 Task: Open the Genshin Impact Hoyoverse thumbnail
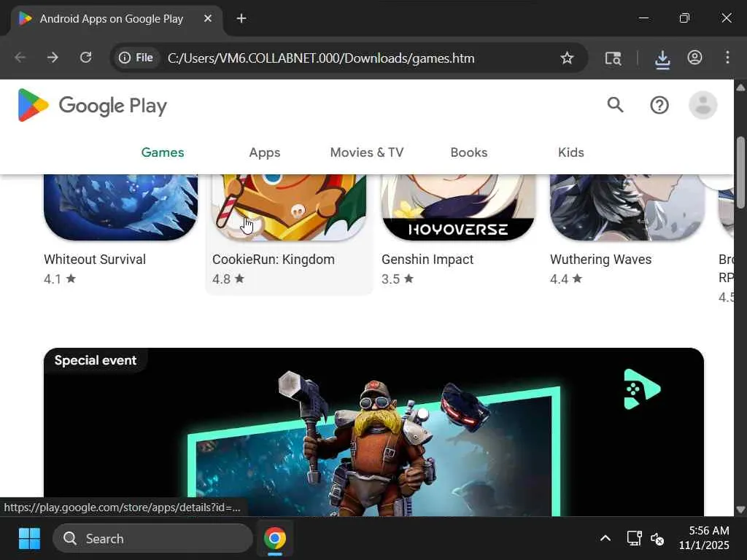(458, 207)
